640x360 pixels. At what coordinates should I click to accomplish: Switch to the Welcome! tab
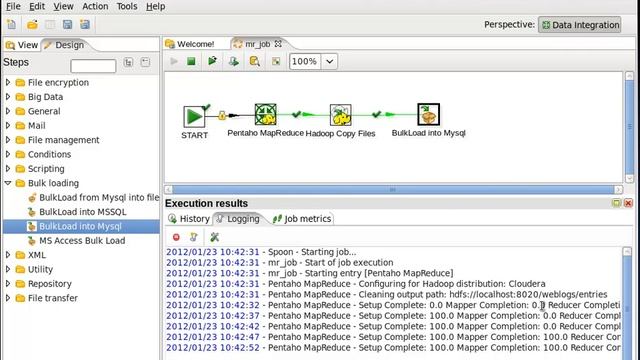click(x=190, y=44)
